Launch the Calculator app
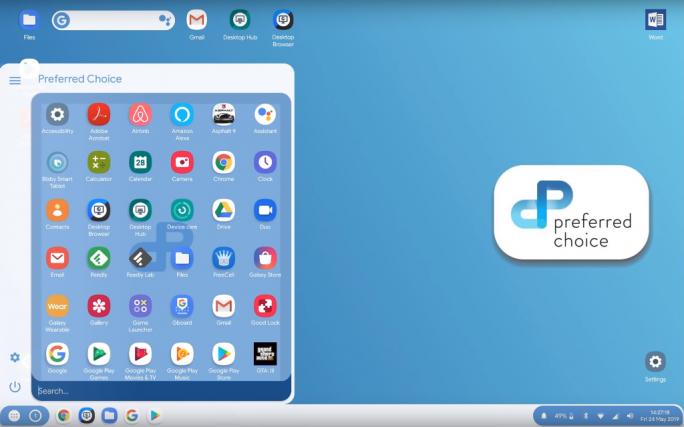The width and height of the screenshot is (684, 427). (99, 163)
